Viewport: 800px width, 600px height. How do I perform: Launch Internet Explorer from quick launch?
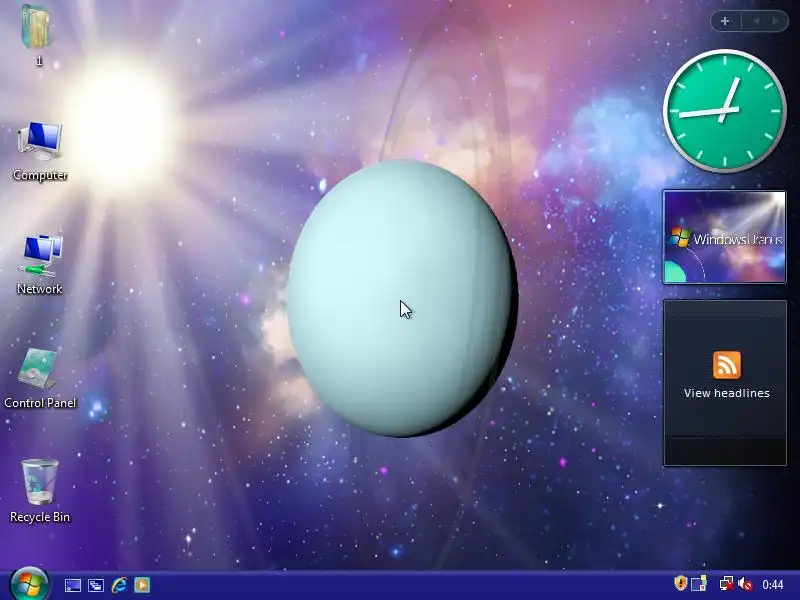[x=119, y=585]
